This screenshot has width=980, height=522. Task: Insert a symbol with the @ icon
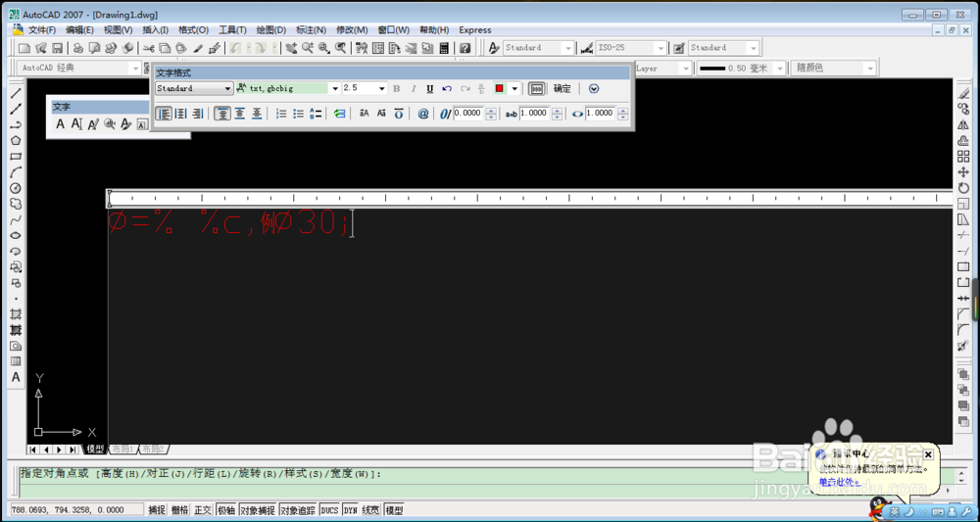click(423, 114)
